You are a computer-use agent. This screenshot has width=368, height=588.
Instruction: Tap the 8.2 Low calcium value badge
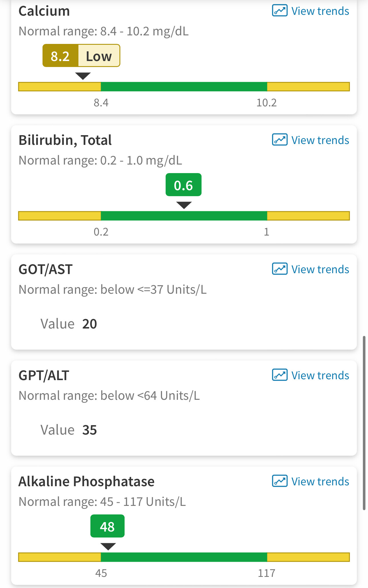point(81,56)
